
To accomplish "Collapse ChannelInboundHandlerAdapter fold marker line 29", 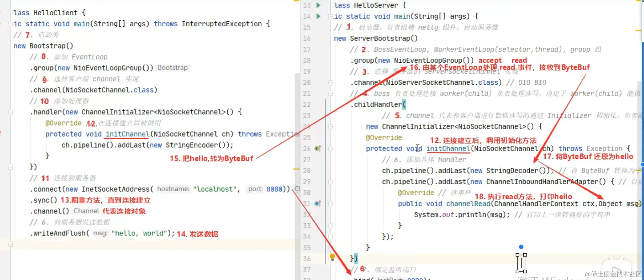I will pyautogui.click(x=331, y=182).
